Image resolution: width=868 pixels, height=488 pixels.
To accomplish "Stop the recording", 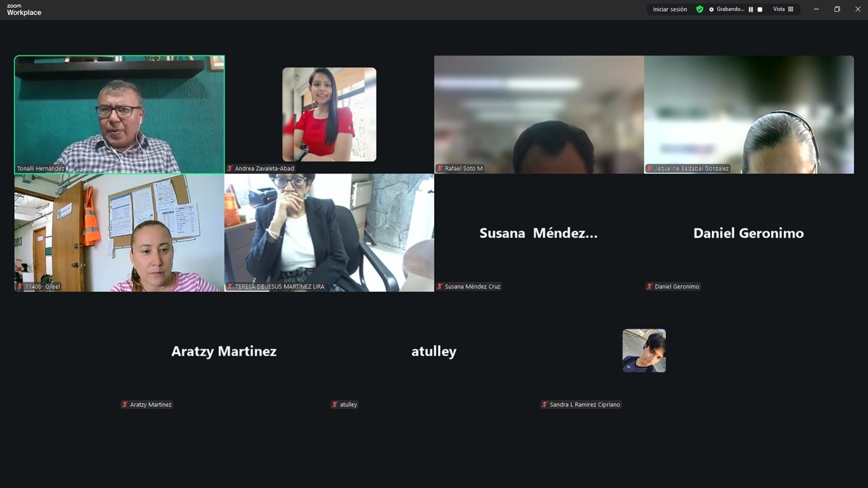I will (x=759, y=9).
